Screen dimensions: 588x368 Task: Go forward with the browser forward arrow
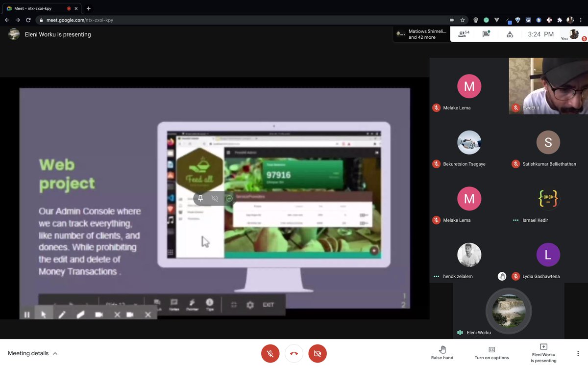18,20
